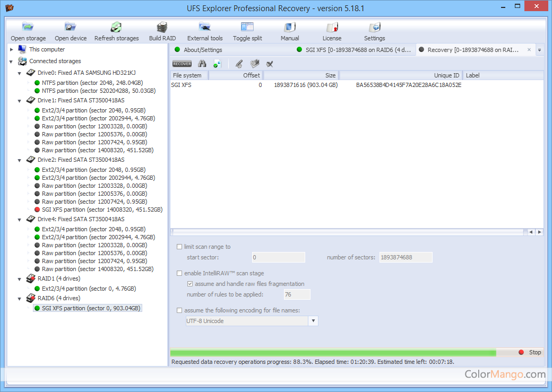Collapse the RAID1 (4 drives) node

[19, 279]
